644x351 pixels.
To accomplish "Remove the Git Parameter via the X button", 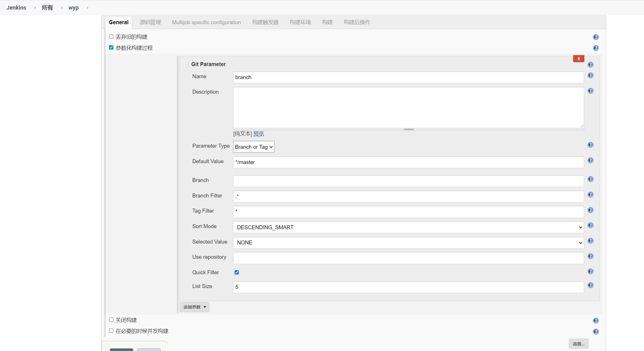I will [x=578, y=58].
